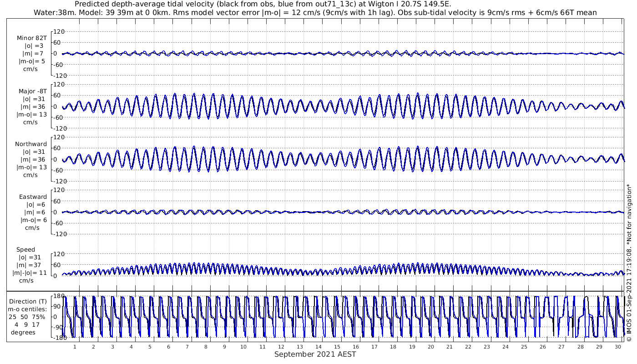Click date tick '5' on the x-axis
Viewport: 637px width, 364px height.
(x=150, y=347)
